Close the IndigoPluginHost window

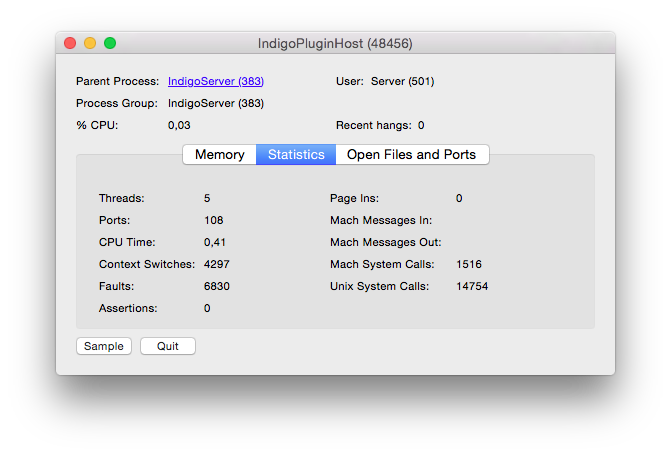(x=70, y=43)
